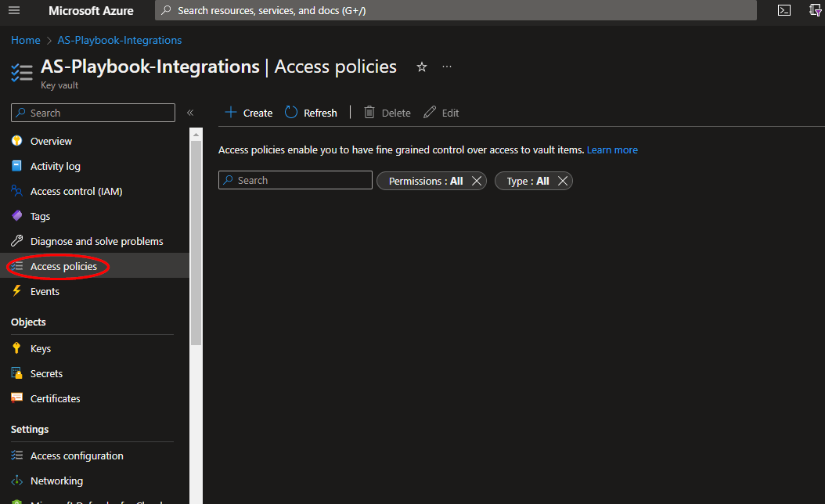Click the Edit pencil icon
The image size is (825, 504).
(x=430, y=112)
